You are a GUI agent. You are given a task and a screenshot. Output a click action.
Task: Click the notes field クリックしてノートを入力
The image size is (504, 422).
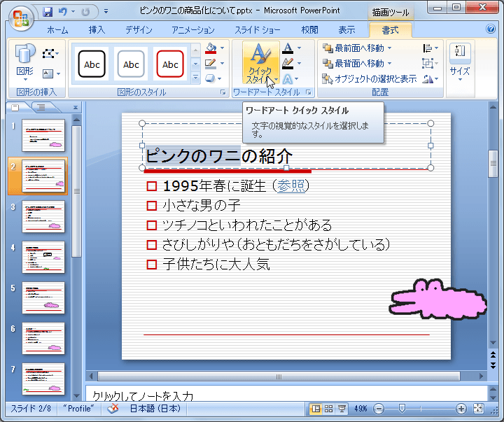pyautogui.click(x=286, y=394)
